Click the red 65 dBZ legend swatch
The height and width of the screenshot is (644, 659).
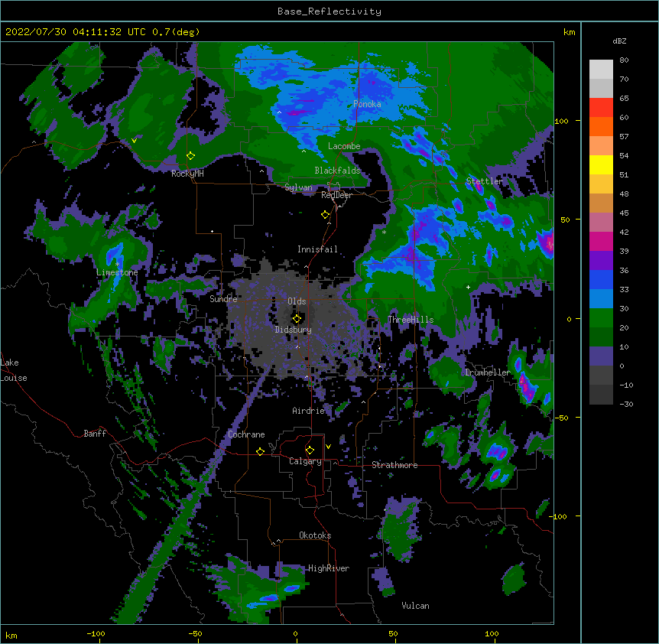tap(601, 108)
